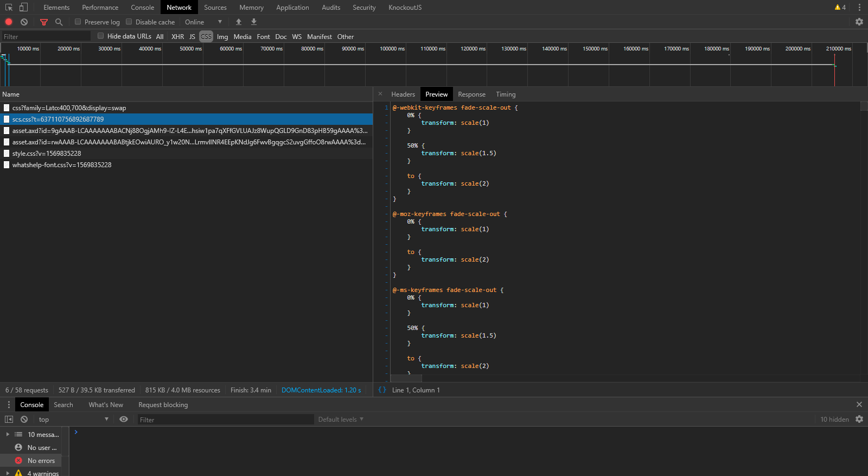
Task: Click the 10 hidden messages label
Action: coord(834,419)
